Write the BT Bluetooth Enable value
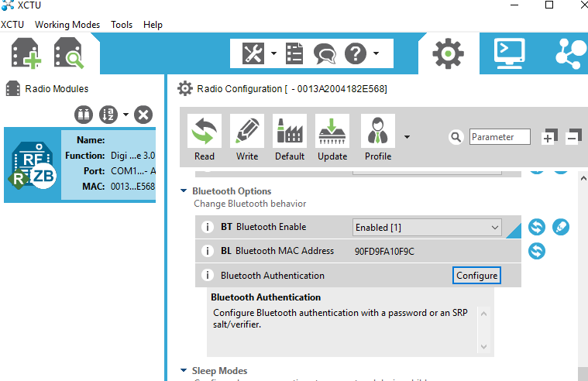Image resolution: width=588 pixels, height=381 pixels. point(561,227)
